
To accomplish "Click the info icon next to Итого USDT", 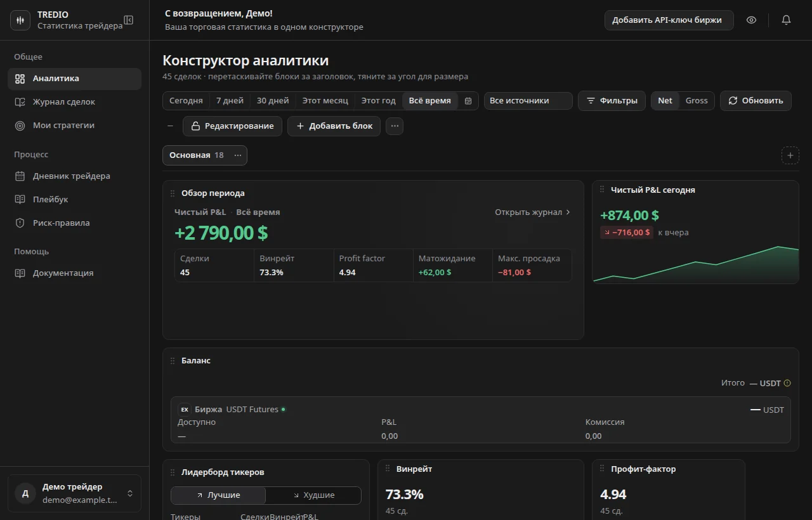I will click(x=787, y=383).
